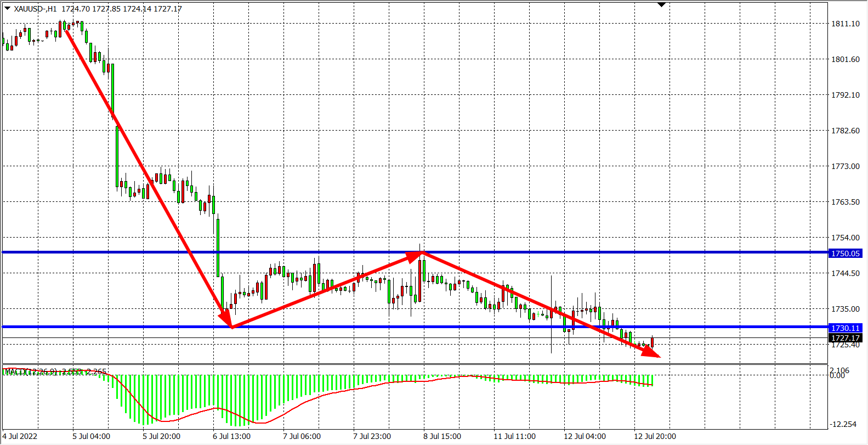Click the chart shift triangle marker
868x445 pixels.
661,5
